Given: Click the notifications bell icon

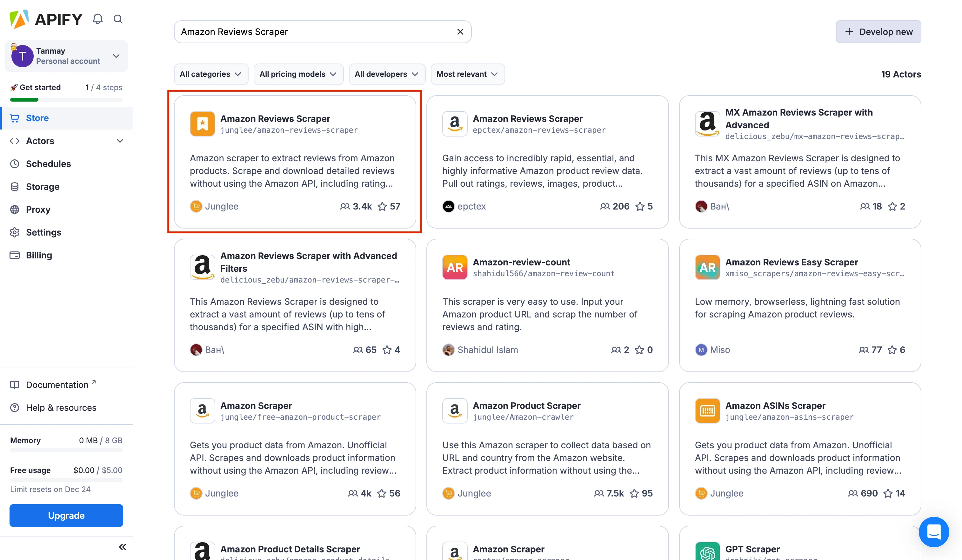Looking at the screenshot, I should click(x=98, y=19).
